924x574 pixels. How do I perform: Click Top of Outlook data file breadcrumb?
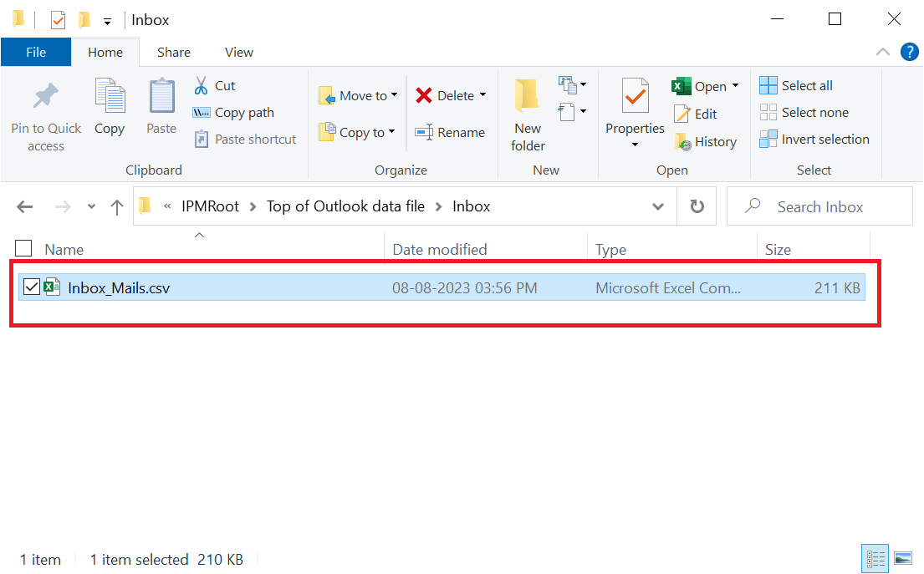click(x=345, y=206)
